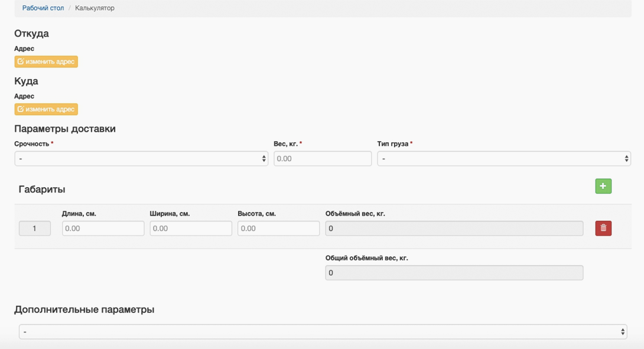Go to Рабочий стол breadcrumb link
644x349 pixels.
pos(43,8)
